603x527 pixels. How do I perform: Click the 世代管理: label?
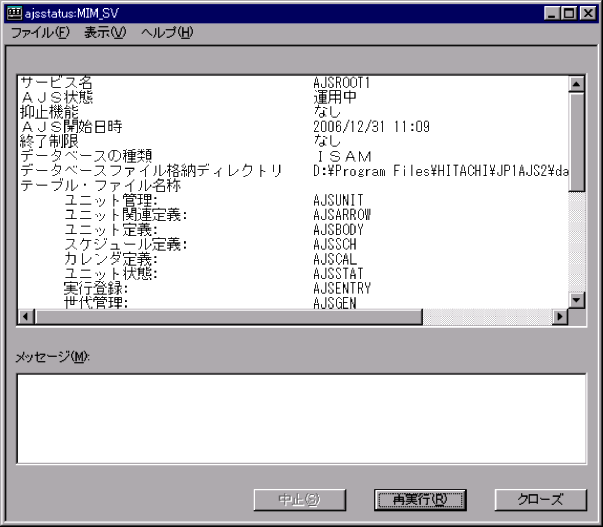(x=96, y=302)
